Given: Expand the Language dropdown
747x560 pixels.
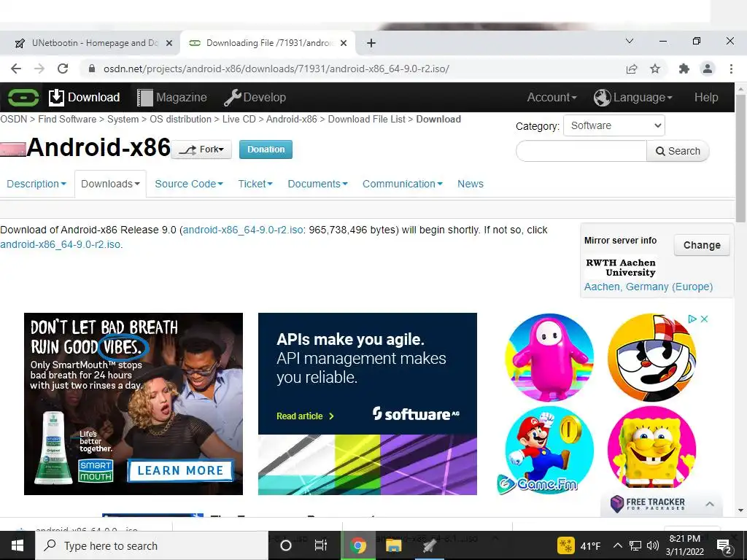Looking at the screenshot, I should (633, 98).
